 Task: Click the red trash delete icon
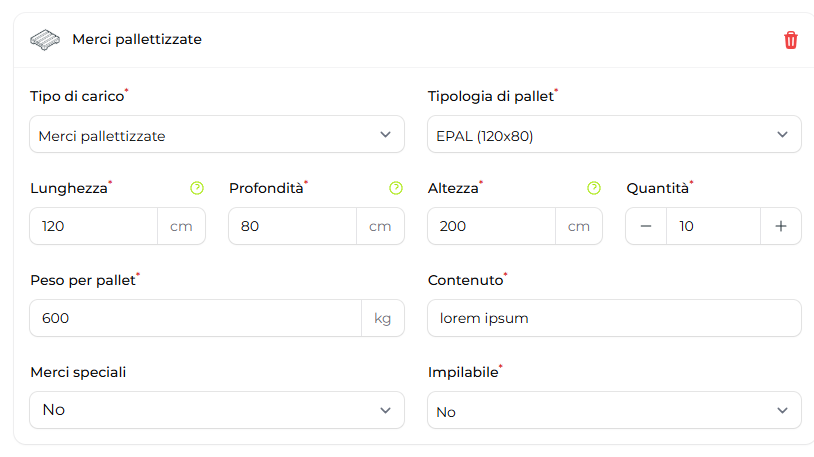(791, 40)
